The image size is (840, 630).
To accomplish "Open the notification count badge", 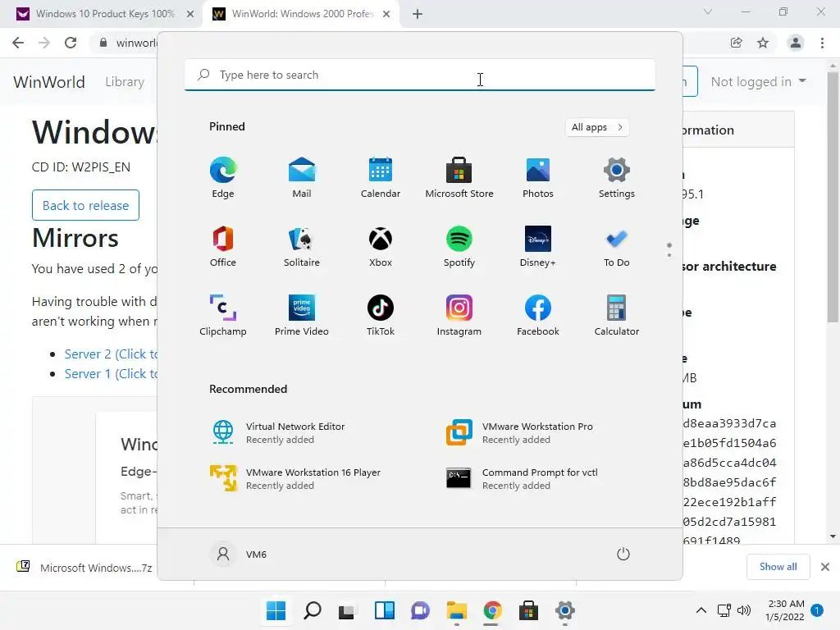I will tap(816, 610).
